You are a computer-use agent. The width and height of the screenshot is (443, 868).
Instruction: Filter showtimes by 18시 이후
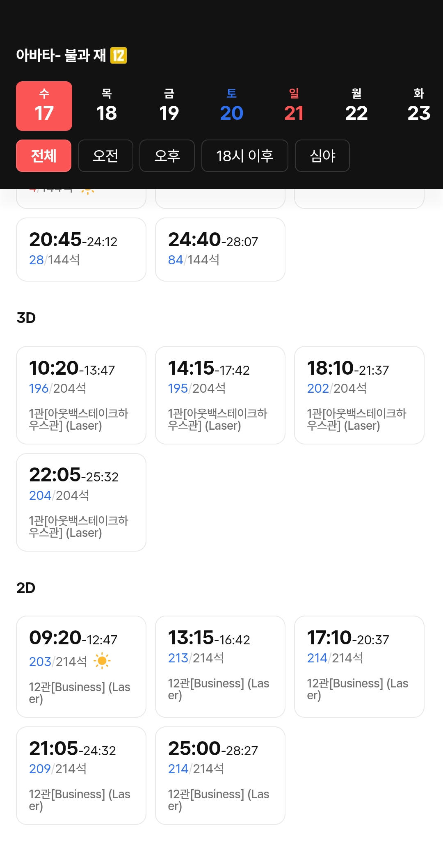[x=244, y=156]
